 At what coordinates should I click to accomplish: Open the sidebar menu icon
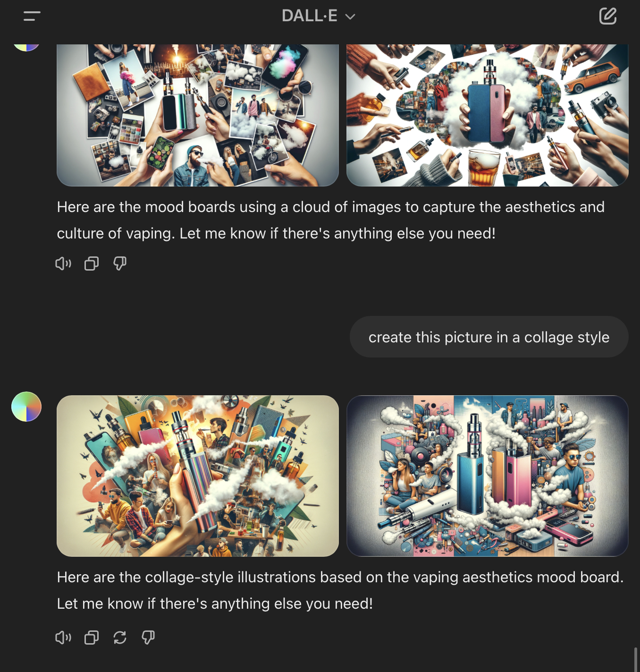pos(32,16)
